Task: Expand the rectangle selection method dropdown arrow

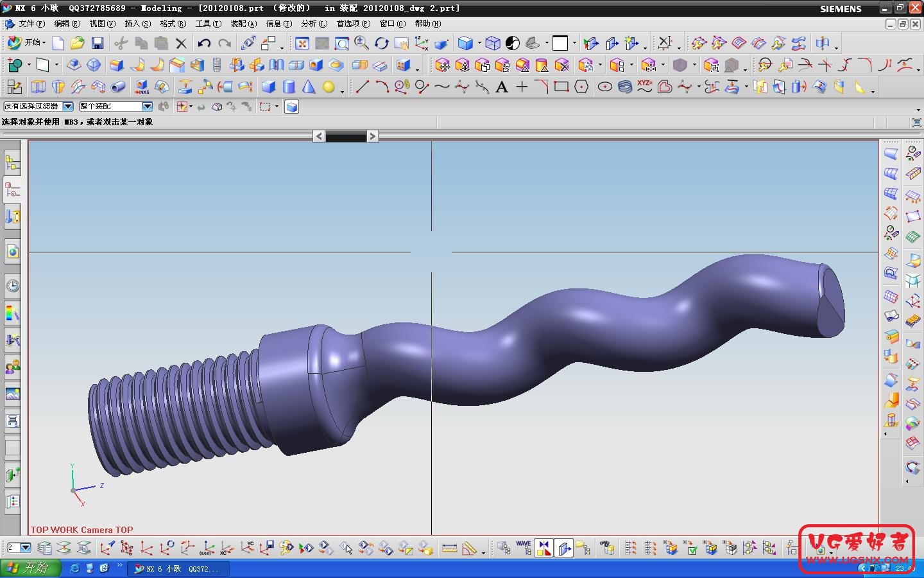Action: tap(277, 107)
